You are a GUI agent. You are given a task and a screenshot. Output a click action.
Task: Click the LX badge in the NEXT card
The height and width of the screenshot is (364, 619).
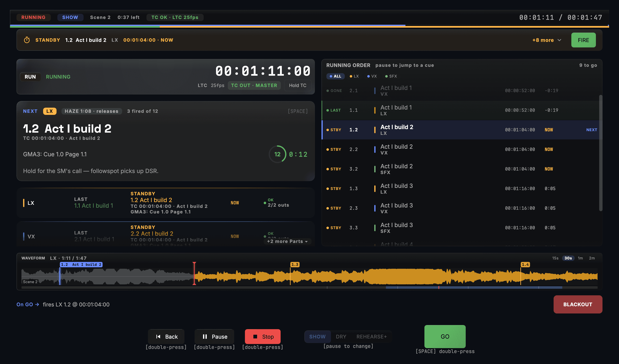pos(50,111)
